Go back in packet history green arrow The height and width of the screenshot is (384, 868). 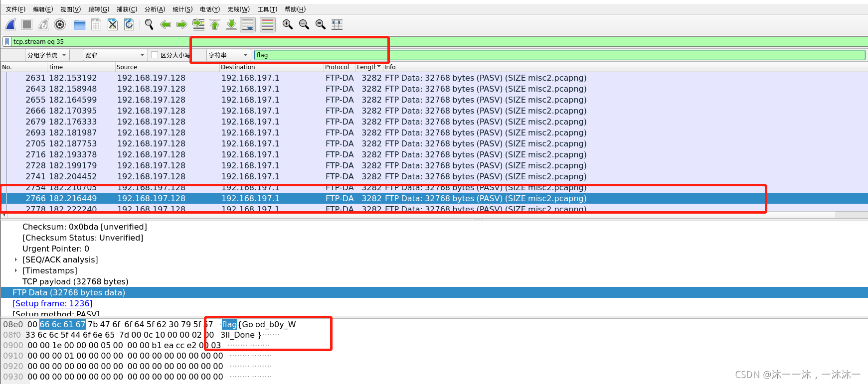166,24
